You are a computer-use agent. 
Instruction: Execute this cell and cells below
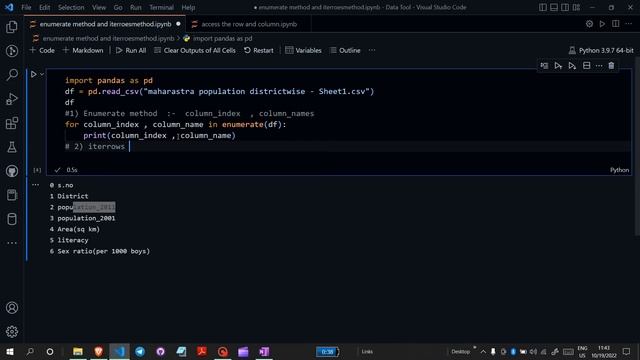pos(572,66)
